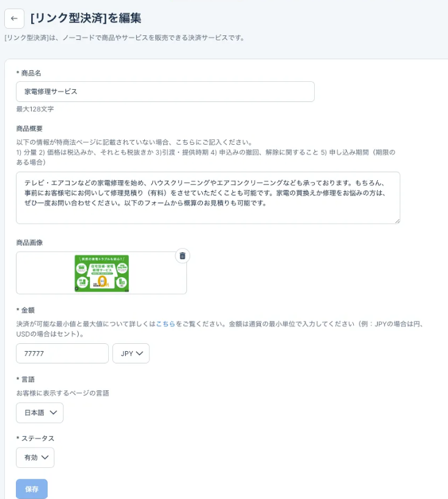Click into the 商品概要 description textarea

[x=208, y=197]
